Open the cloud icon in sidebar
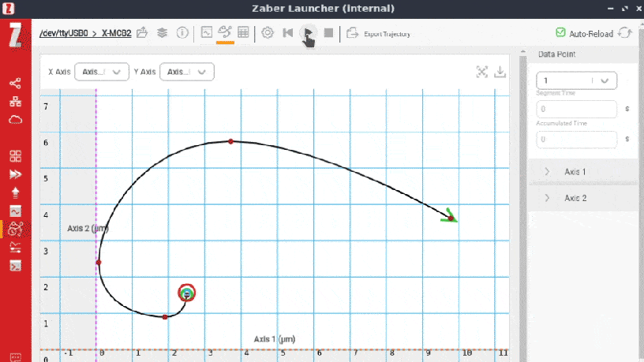644x362 pixels. pos(15,120)
